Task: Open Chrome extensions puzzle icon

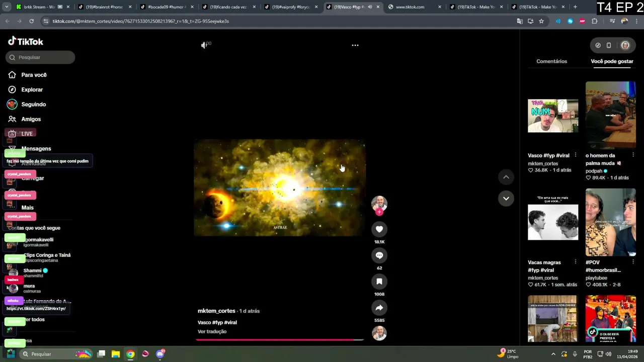Action: (595, 21)
